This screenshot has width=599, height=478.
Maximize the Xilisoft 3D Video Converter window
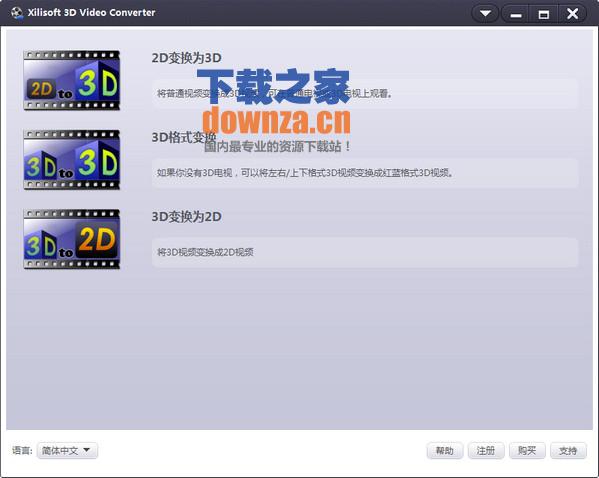[544, 14]
